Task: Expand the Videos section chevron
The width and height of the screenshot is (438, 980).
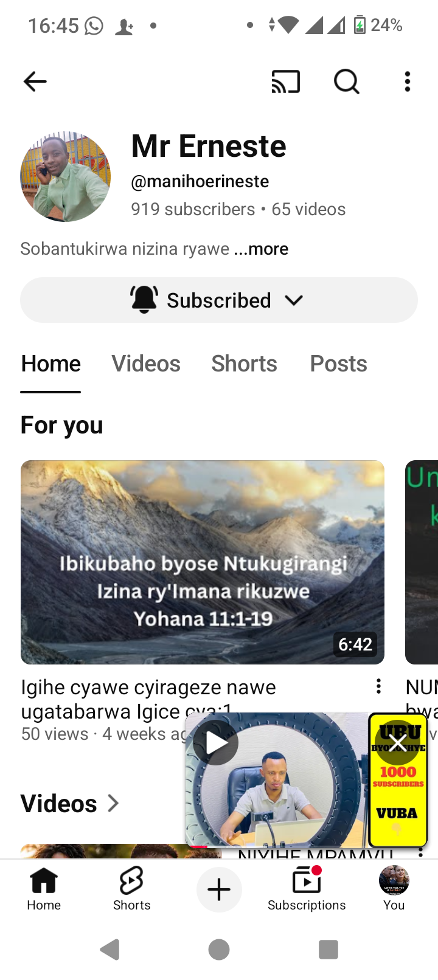Action: coord(113,803)
